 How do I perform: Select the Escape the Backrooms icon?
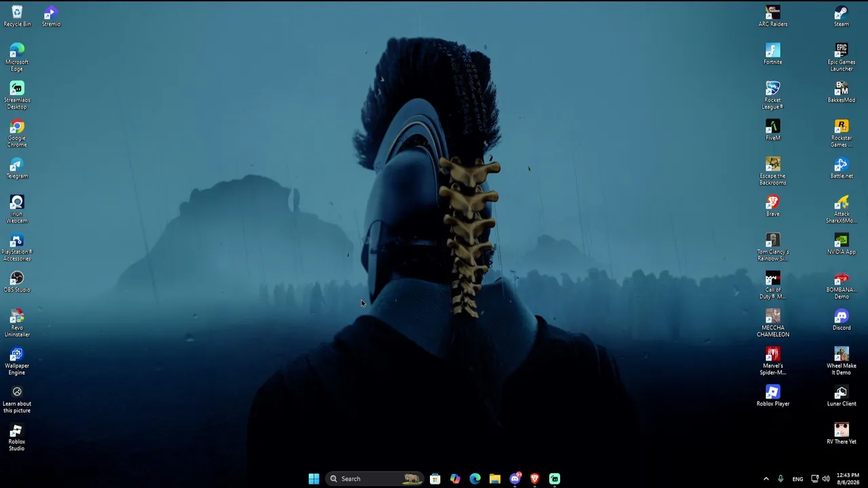click(x=773, y=171)
